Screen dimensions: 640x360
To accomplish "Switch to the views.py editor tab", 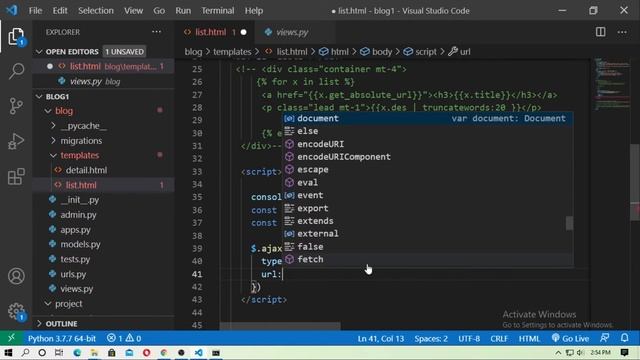I will [x=291, y=32].
